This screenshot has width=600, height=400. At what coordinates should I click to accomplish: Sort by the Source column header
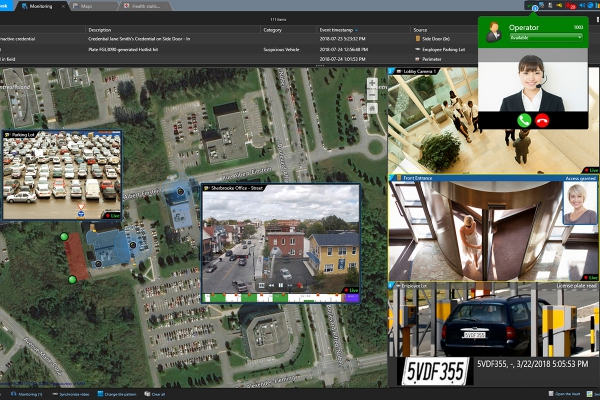click(x=420, y=30)
